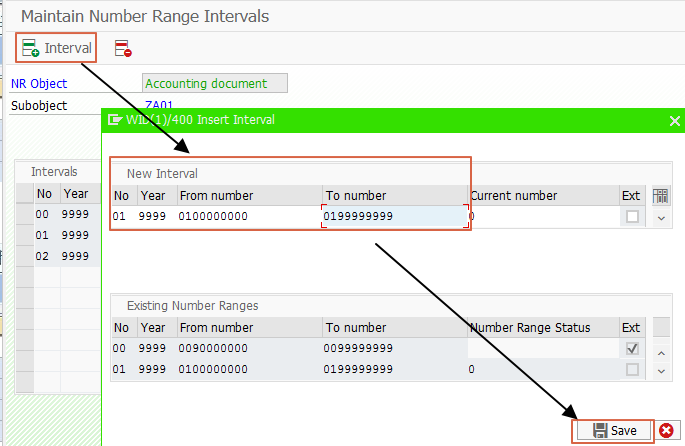Close the Insert Interval dialog window
Screen dimensions: 685x446
click(675, 121)
